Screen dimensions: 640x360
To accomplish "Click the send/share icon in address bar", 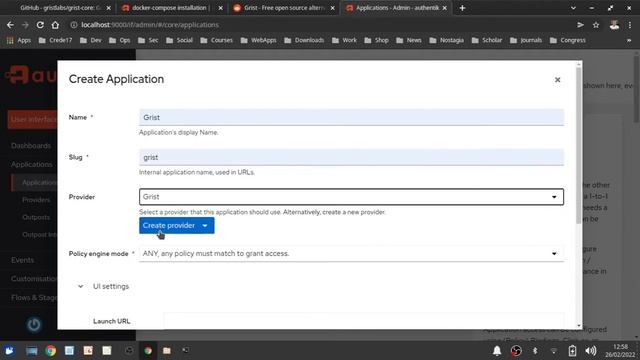I will (x=580, y=25).
